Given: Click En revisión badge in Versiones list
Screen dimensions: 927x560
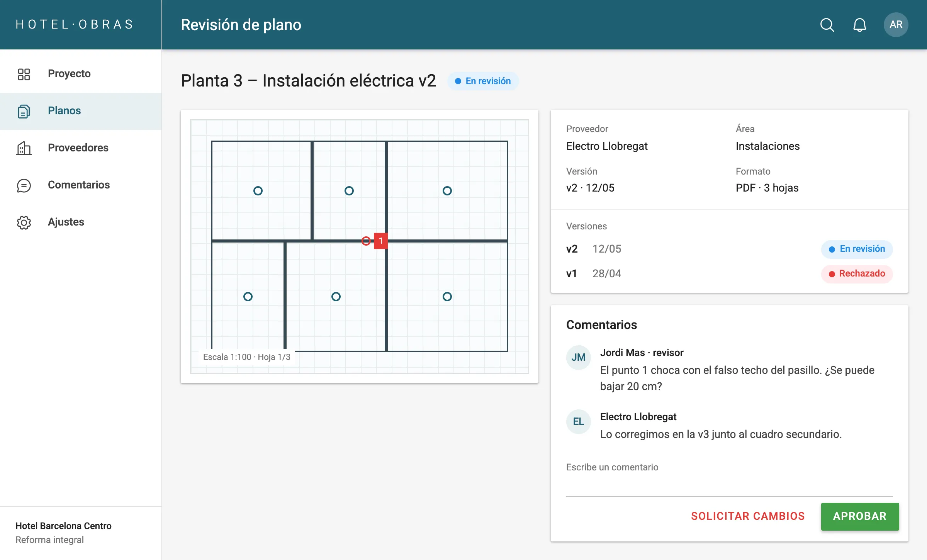Looking at the screenshot, I should [857, 249].
